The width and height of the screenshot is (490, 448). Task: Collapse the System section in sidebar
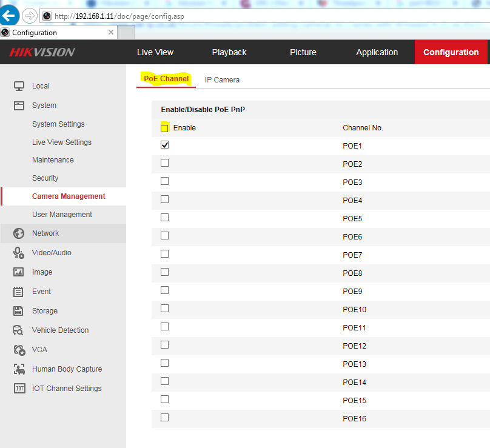(x=44, y=105)
